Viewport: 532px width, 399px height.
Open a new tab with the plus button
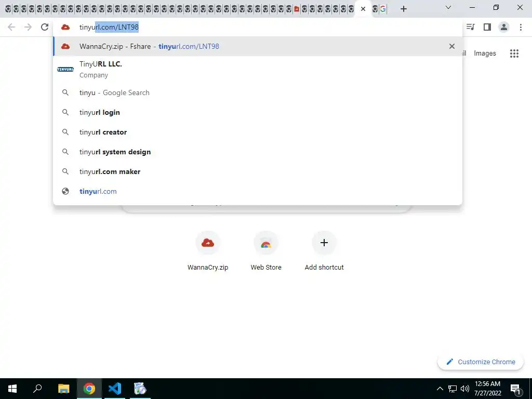(x=403, y=9)
